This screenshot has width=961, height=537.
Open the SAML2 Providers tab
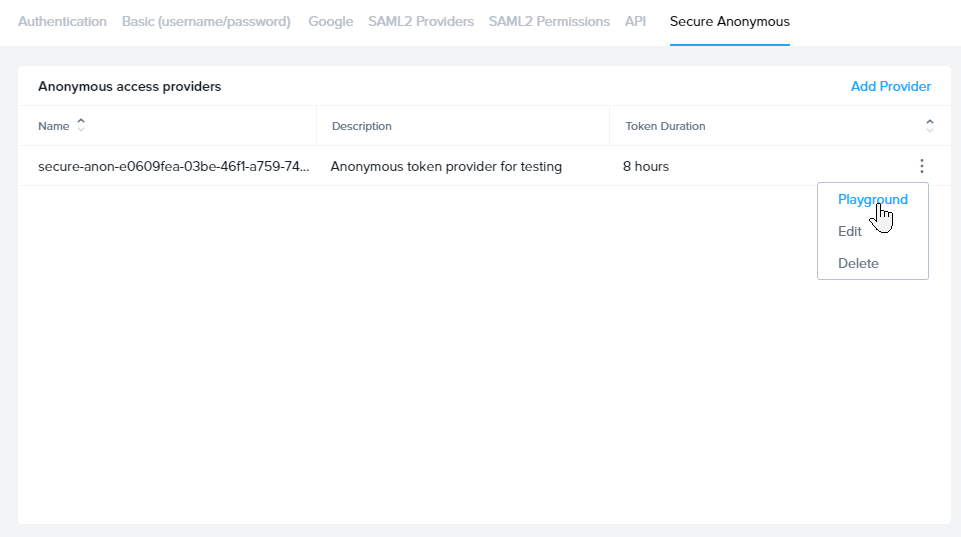421,21
